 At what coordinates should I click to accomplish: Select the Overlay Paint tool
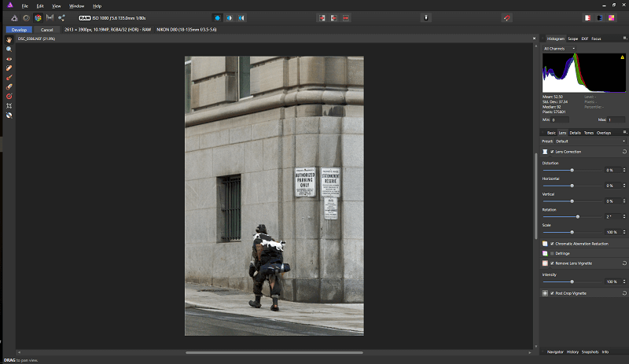pyautogui.click(x=9, y=78)
